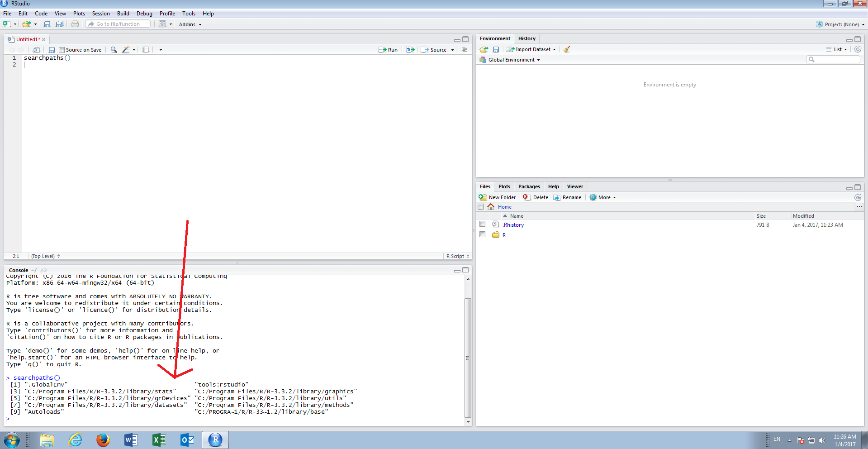The width and height of the screenshot is (868, 449).
Task: Click the Print icon in main toolbar
Action: 75,24
